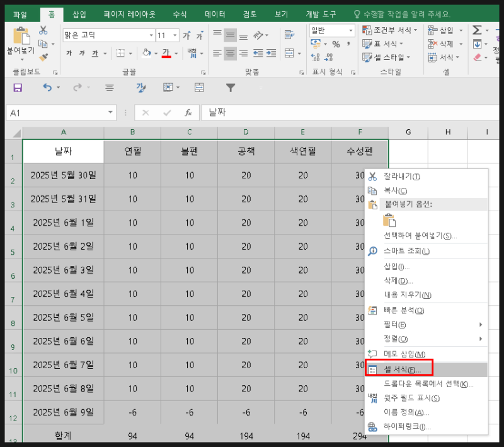Switch to the 수식 formulas tab
Screen dimensions: 504x447
coord(180,14)
